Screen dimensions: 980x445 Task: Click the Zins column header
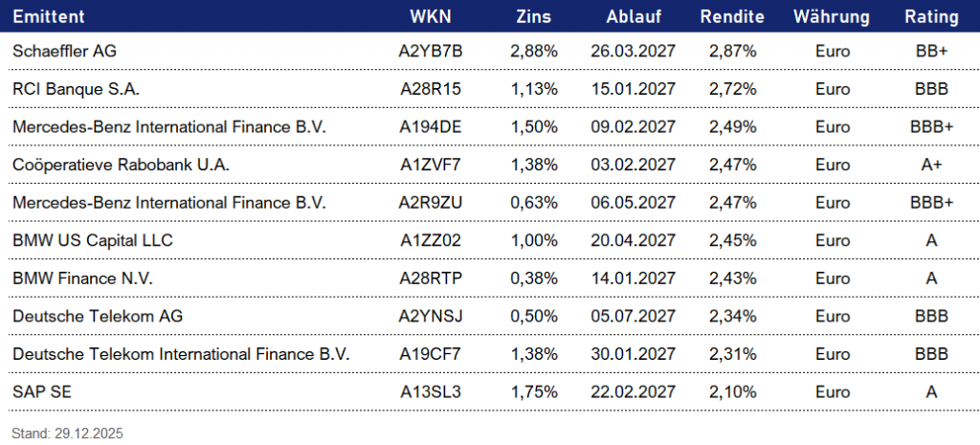534,16
